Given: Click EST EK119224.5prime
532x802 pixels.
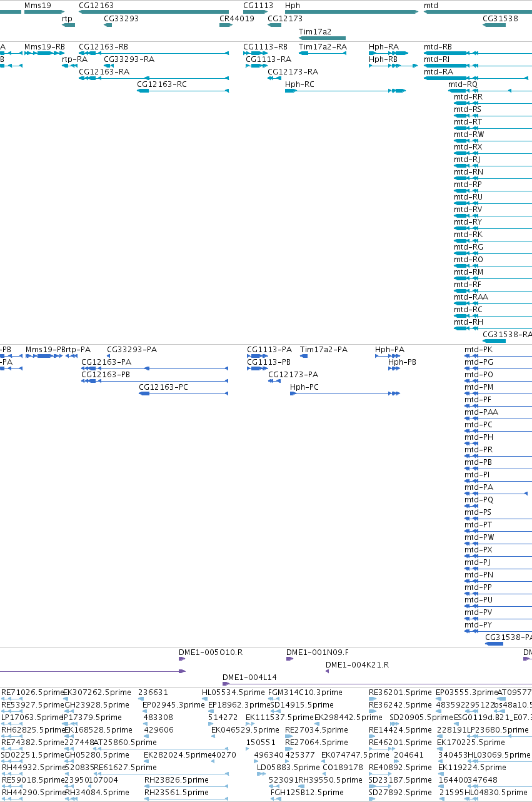Looking at the screenshot, I should (472, 768).
